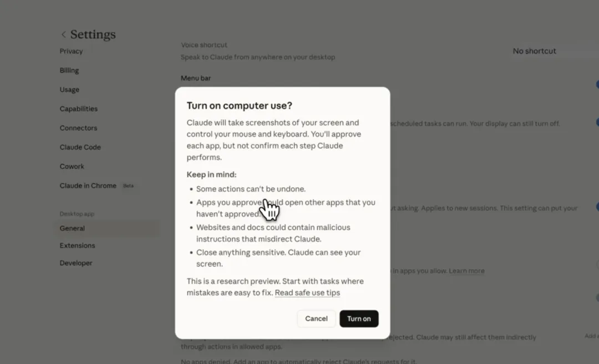Select the Usage sidebar item

pyautogui.click(x=69, y=90)
